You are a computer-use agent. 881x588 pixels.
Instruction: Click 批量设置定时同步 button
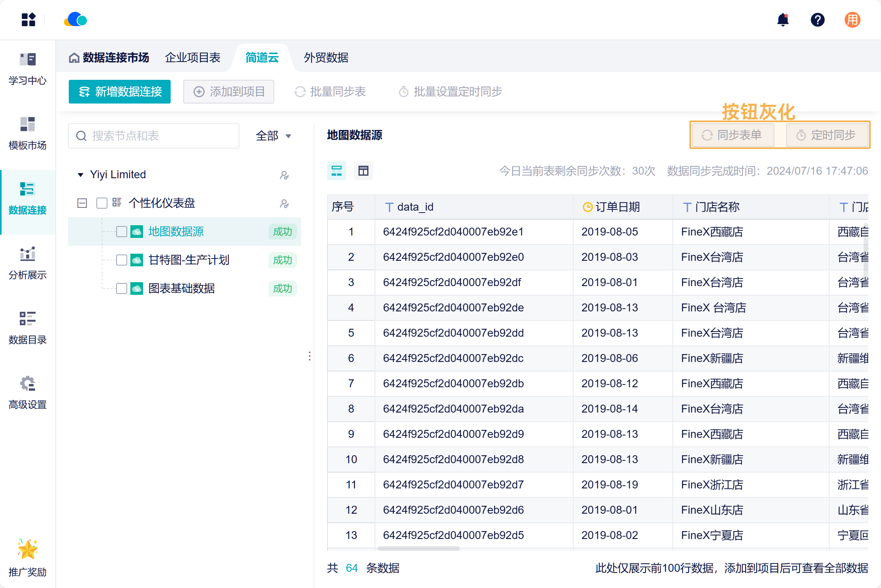(x=450, y=92)
